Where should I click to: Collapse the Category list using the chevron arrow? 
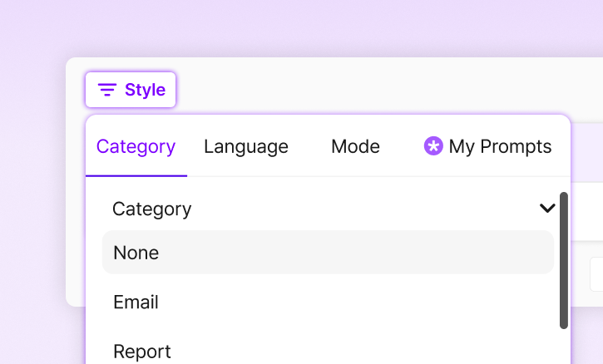click(x=546, y=209)
